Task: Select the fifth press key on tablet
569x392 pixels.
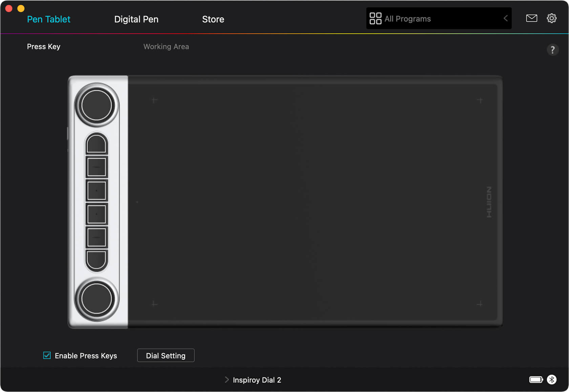Action: [97, 238]
